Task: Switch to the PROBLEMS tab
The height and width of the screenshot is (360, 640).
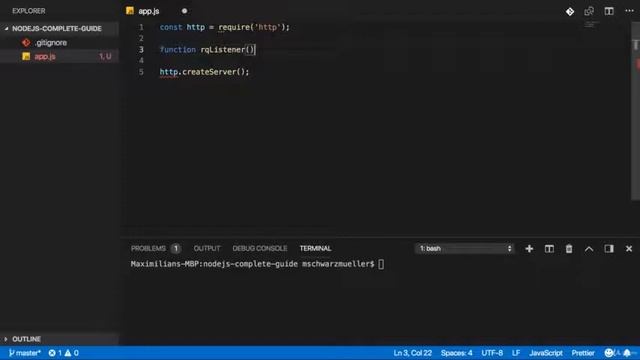Action: (148, 248)
